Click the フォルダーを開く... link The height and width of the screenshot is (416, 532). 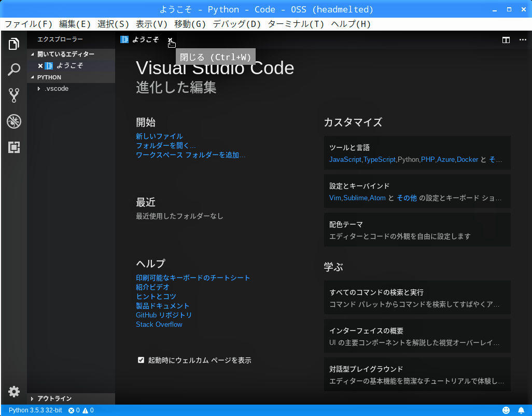[165, 146]
